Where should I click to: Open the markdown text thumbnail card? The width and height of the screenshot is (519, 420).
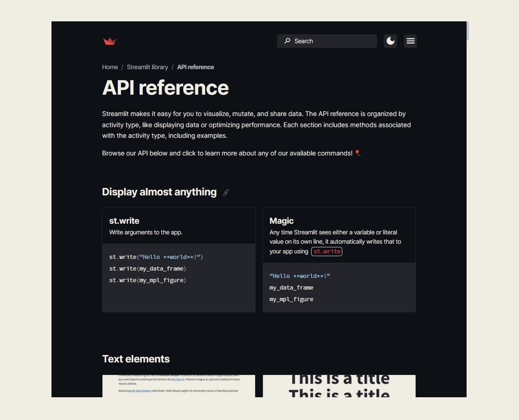(179, 386)
